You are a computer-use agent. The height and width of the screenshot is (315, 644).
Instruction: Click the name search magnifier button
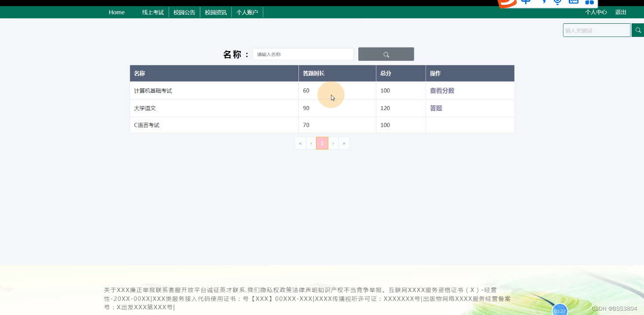(386, 54)
